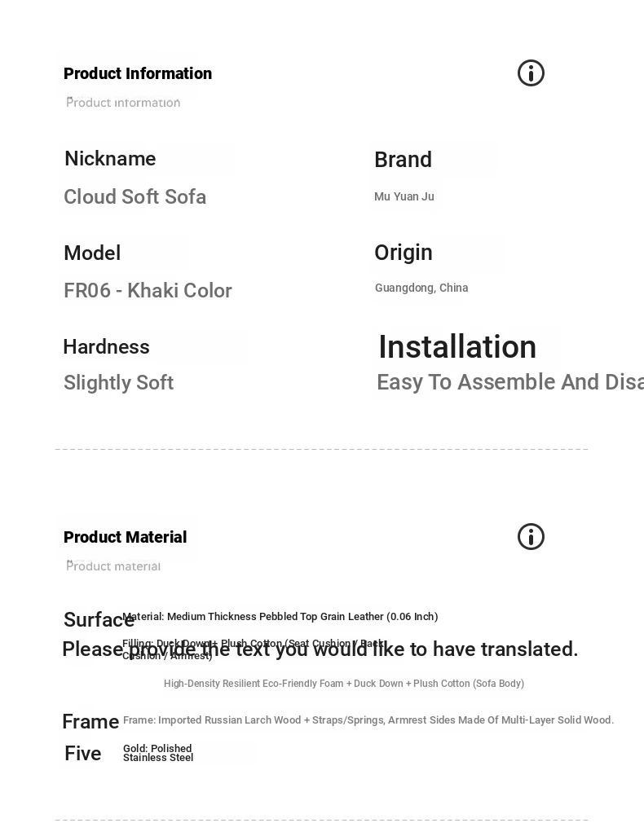Click the info icon beside Product Information
The height and width of the screenshot is (823, 644).
pyautogui.click(x=531, y=73)
